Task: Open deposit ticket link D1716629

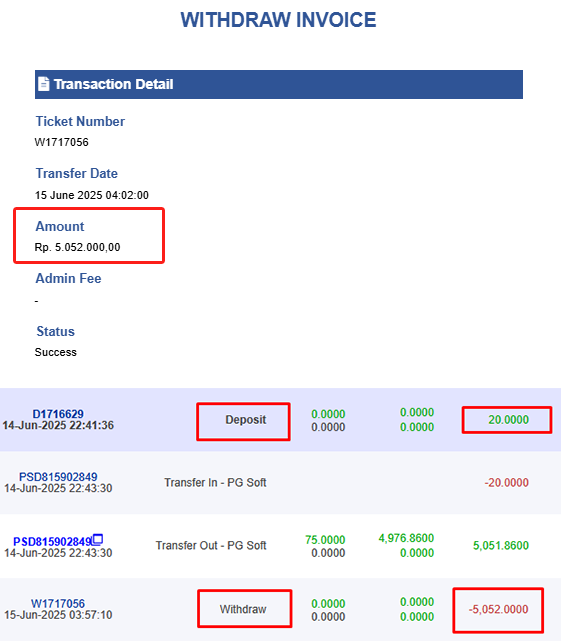Action: click(x=58, y=414)
